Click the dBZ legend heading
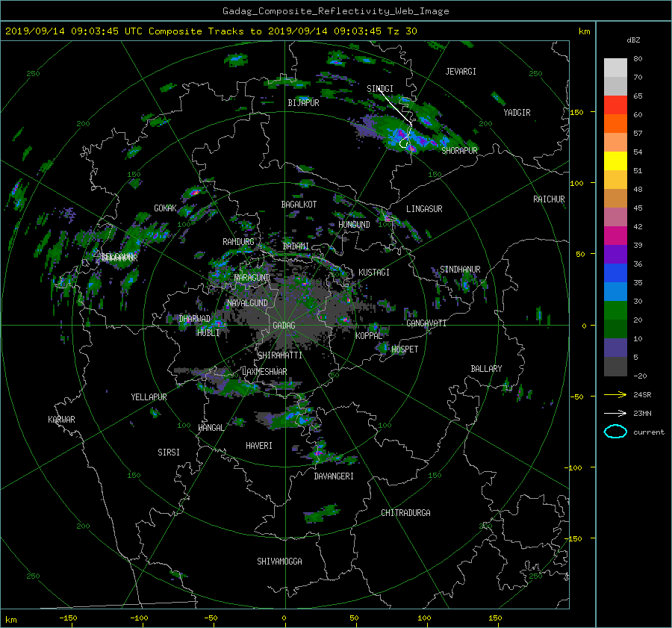 click(633, 40)
